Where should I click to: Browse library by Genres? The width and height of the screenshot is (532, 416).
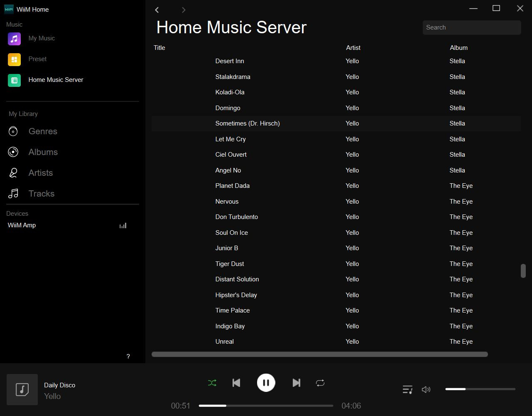pyautogui.click(x=42, y=131)
